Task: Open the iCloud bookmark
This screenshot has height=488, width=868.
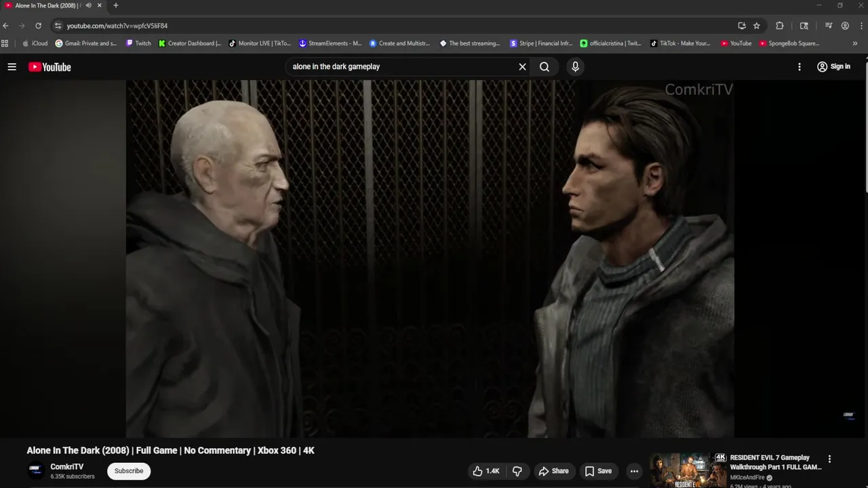Action: click(x=35, y=43)
